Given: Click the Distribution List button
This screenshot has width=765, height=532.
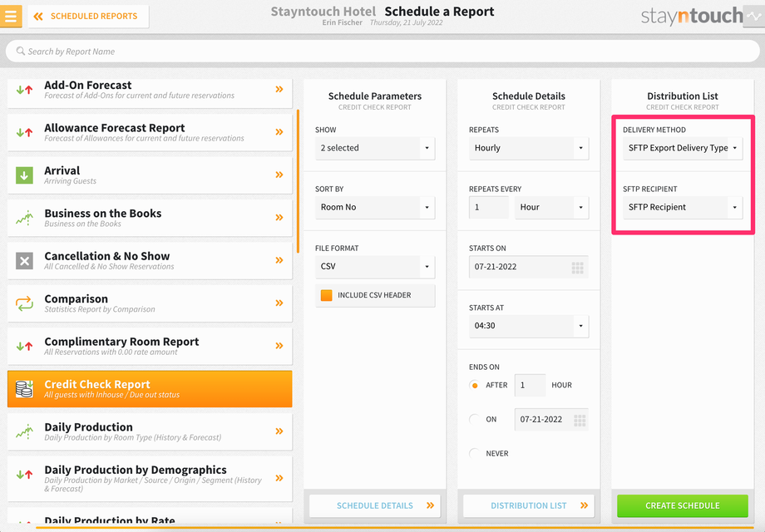Looking at the screenshot, I should (x=529, y=505).
